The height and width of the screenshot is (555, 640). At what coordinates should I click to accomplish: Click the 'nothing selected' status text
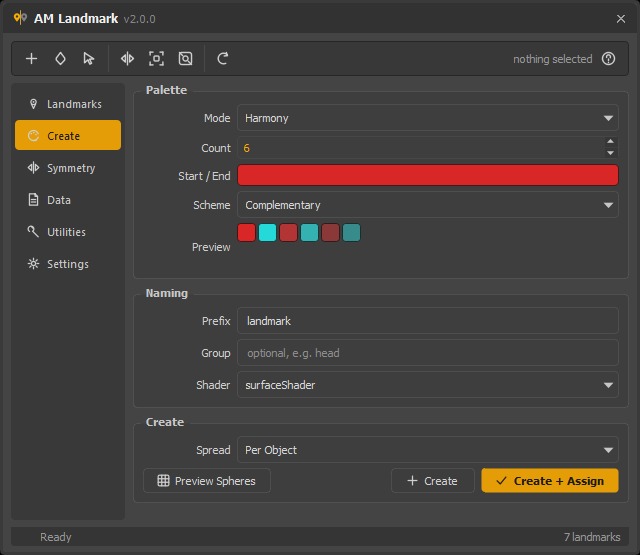(553, 59)
